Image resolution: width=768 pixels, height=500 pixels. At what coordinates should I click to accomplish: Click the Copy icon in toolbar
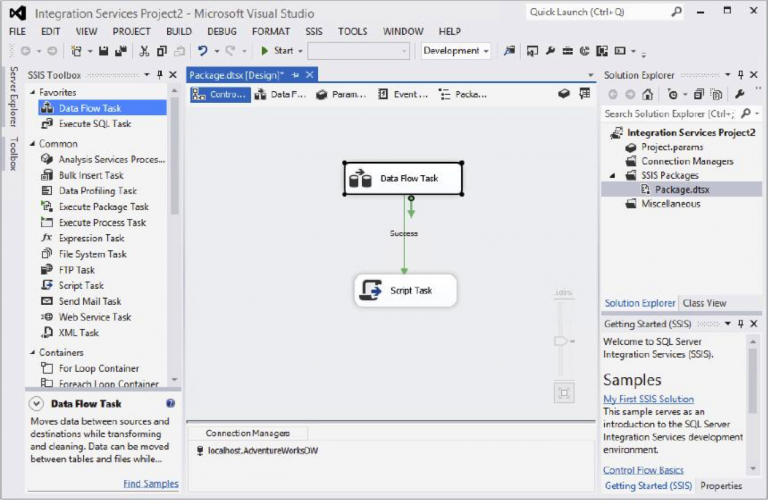point(162,51)
